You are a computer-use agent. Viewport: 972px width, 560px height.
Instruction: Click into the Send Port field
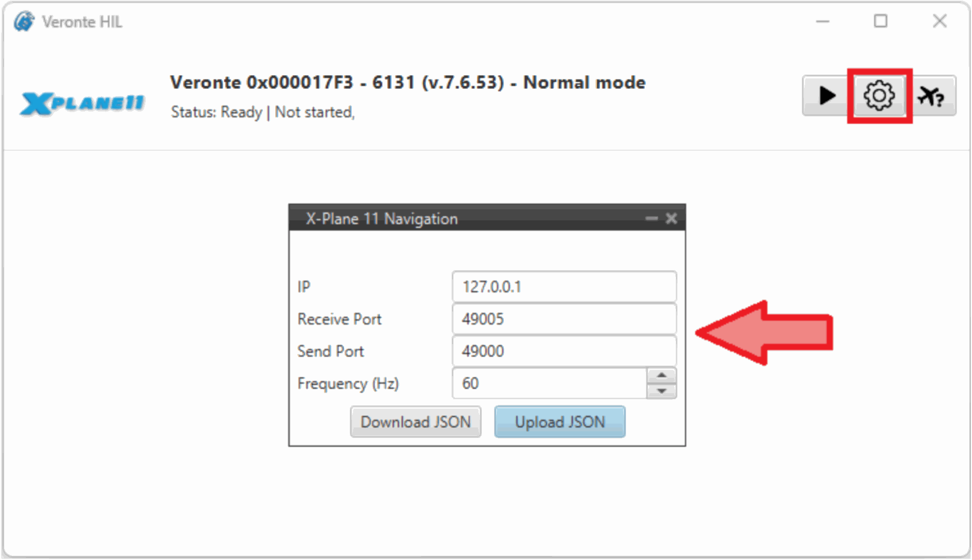coord(564,351)
